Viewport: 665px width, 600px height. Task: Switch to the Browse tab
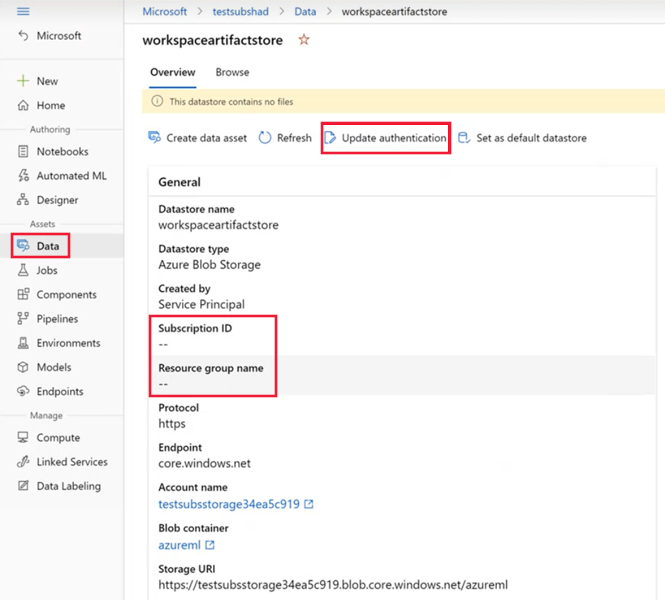tap(232, 73)
